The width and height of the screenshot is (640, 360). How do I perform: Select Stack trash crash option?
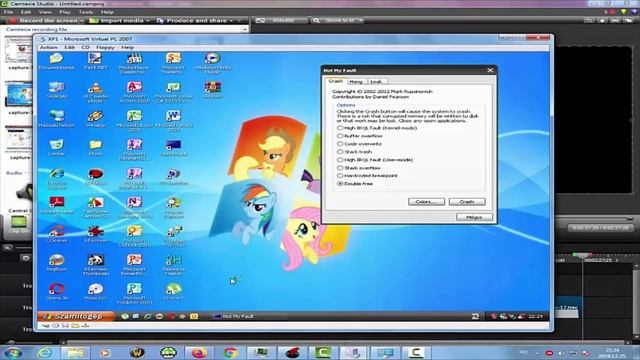coord(340,151)
